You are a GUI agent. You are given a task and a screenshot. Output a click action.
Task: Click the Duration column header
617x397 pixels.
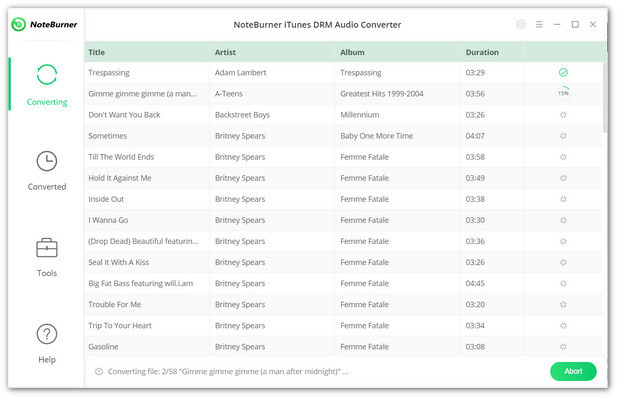[491, 52]
